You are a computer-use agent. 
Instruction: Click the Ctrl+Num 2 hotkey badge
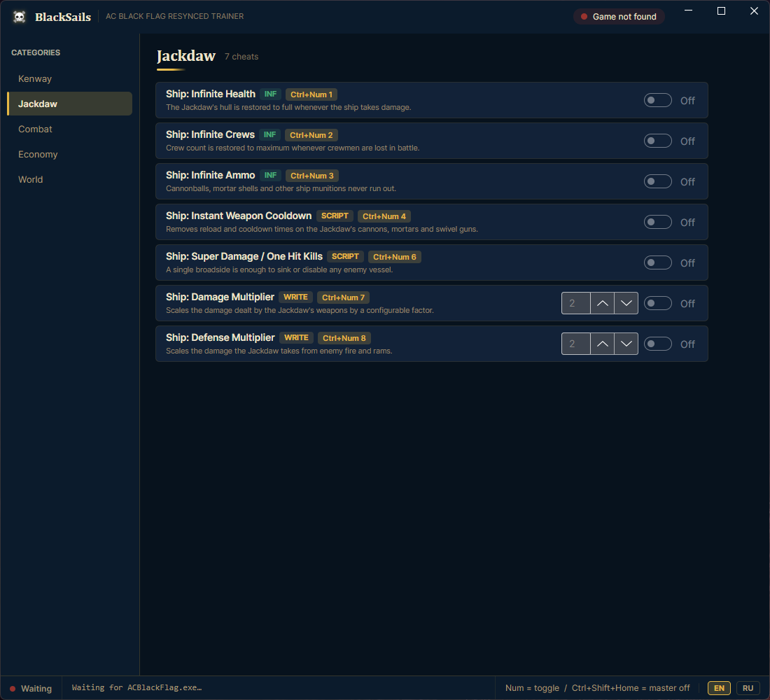311,135
